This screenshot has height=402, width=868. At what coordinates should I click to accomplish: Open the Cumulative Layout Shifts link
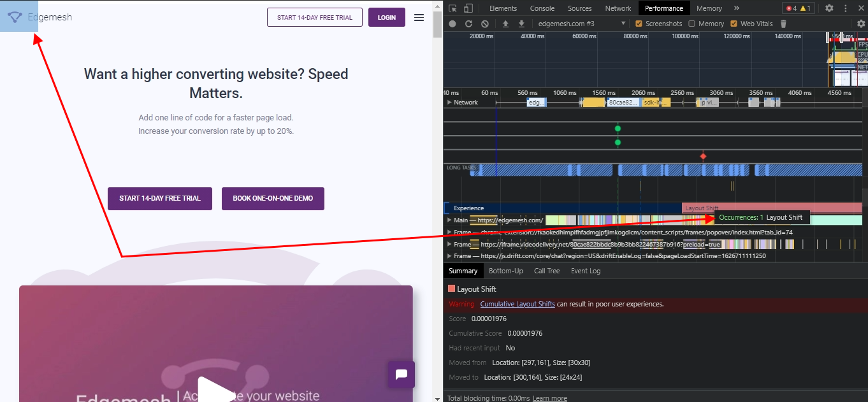(x=517, y=304)
